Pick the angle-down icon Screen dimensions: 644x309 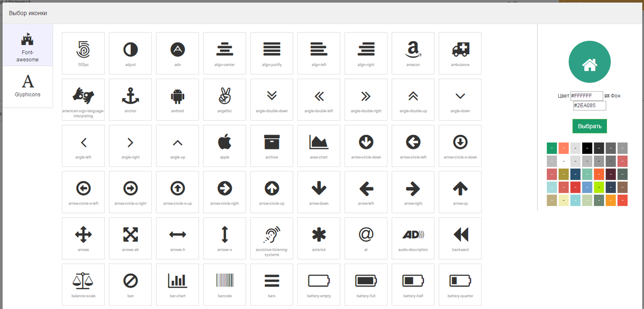pos(460,99)
